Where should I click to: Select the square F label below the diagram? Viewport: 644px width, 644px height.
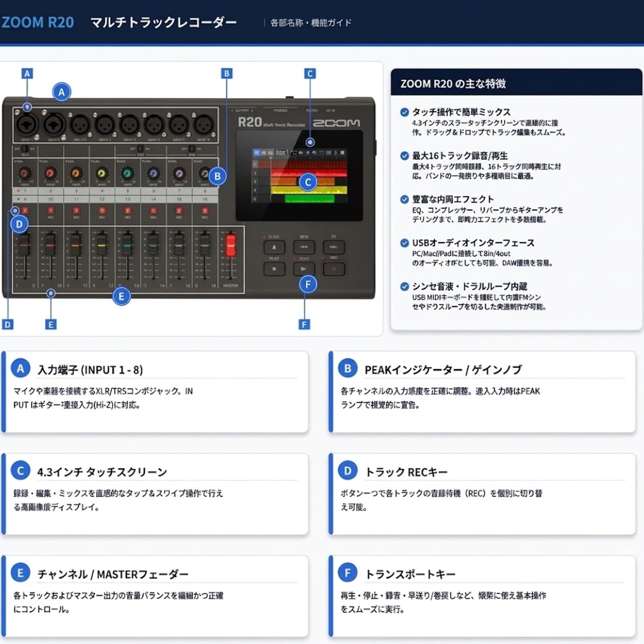click(x=304, y=325)
